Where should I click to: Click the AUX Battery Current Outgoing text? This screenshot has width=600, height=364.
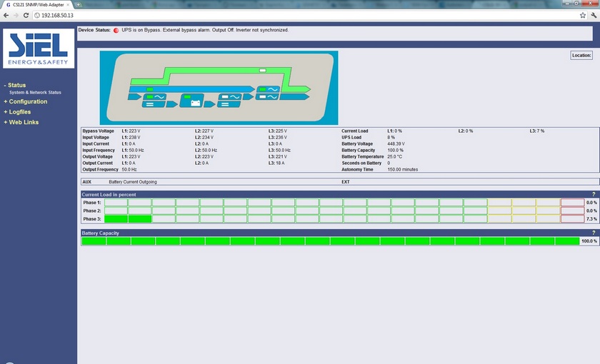click(x=133, y=182)
